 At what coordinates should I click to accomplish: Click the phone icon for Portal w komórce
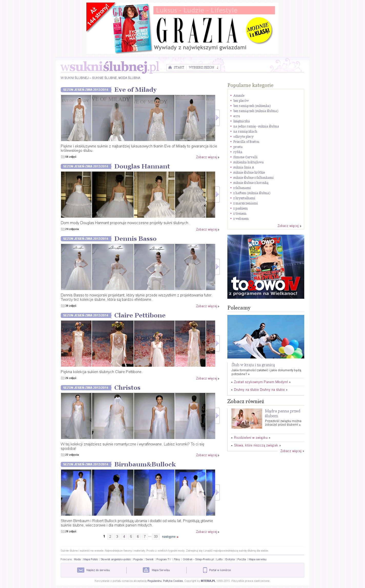coord(205,570)
